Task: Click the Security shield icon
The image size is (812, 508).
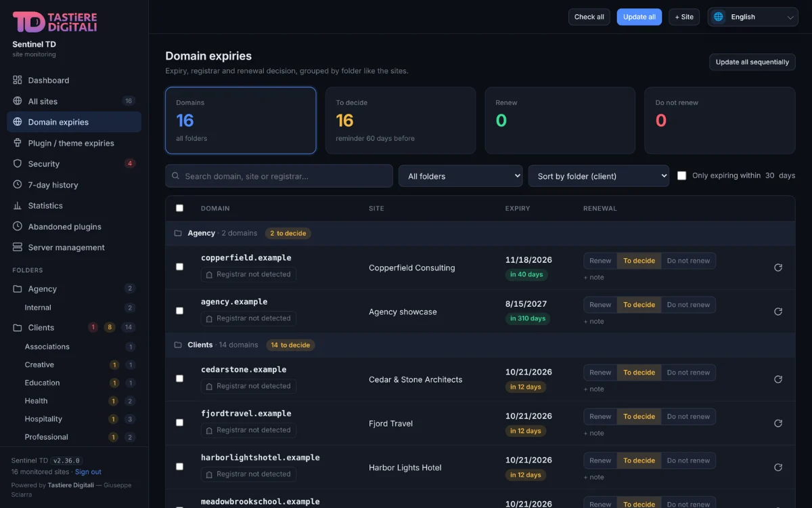Action: 18,164
